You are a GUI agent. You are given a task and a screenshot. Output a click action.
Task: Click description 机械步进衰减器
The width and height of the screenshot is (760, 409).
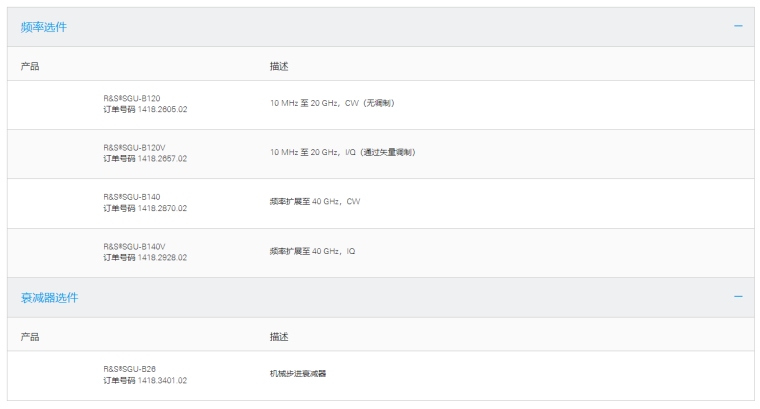coord(298,374)
